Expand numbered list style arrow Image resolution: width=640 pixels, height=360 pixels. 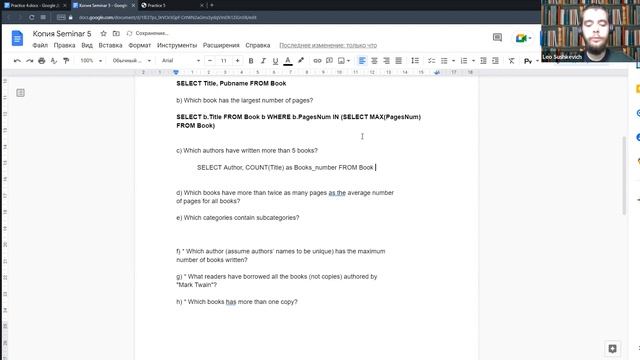tap(473, 61)
